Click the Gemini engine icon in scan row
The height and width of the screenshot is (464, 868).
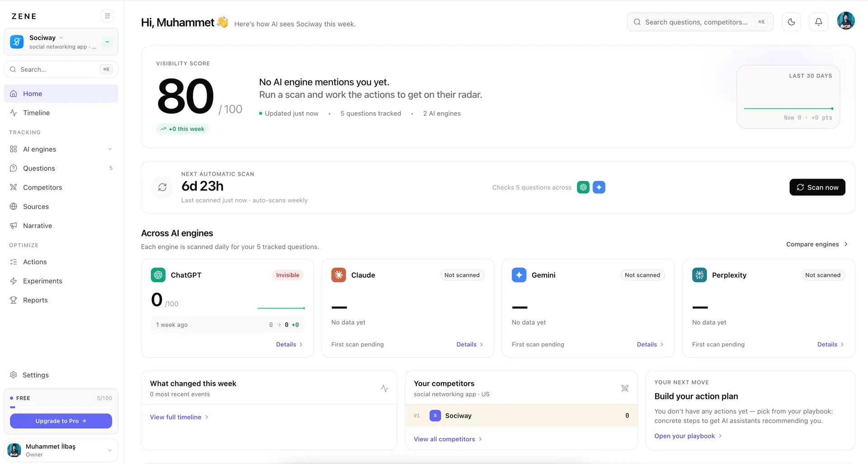[x=599, y=187]
